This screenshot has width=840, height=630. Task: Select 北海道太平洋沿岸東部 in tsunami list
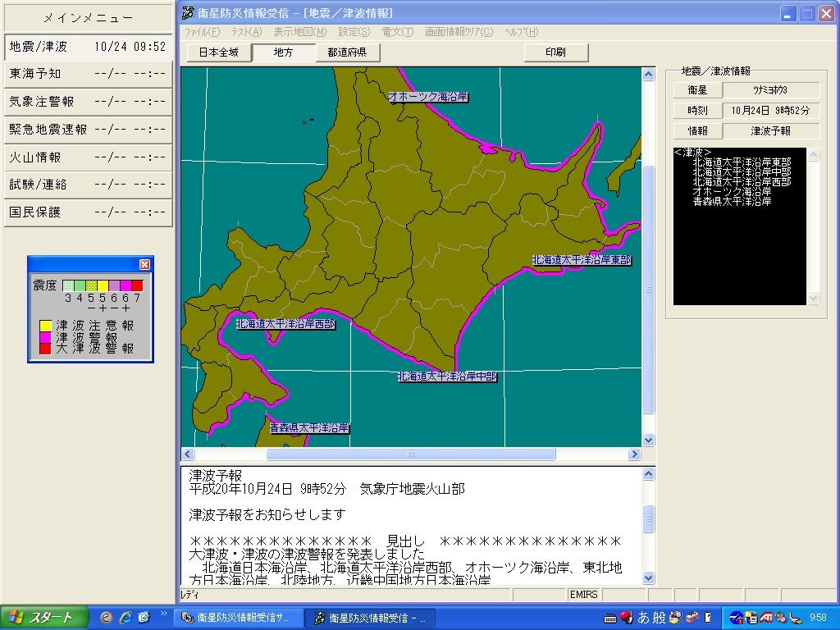pos(742,162)
